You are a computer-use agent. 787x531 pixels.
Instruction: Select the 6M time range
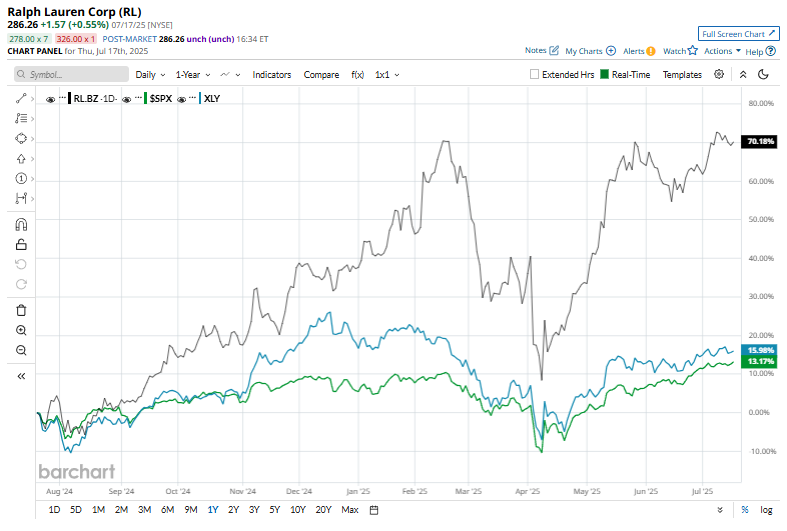[x=167, y=510]
